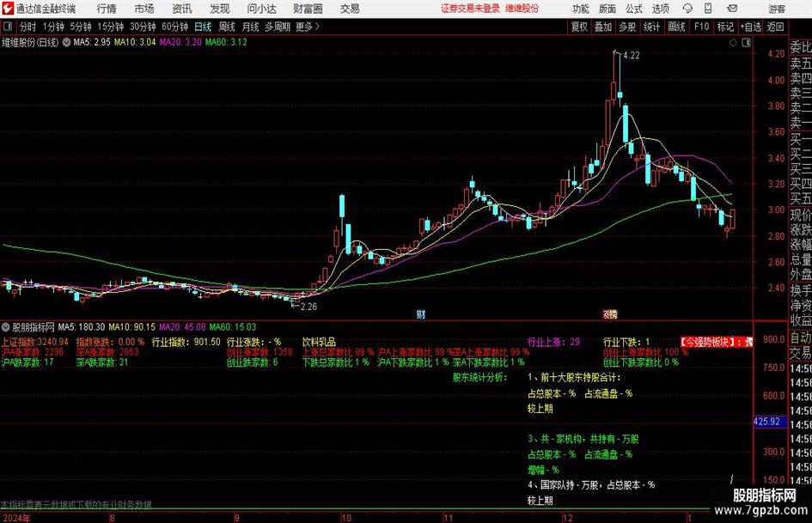
Task: Click the 标记 mark button
Action: point(725,27)
